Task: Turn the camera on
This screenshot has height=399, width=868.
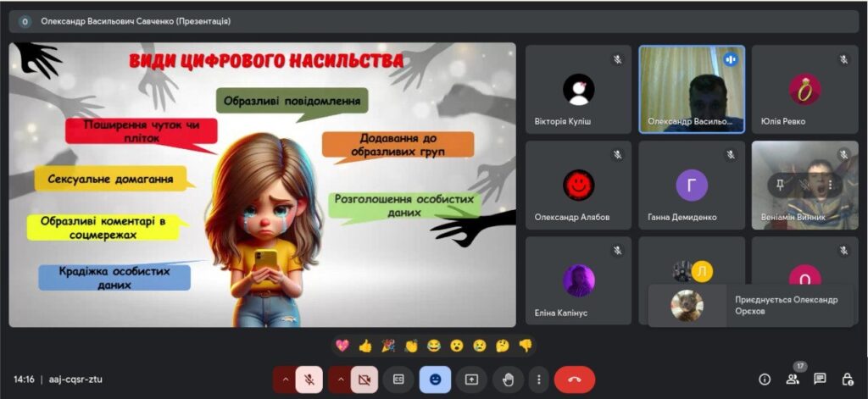Action: pyautogui.click(x=364, y=380)
